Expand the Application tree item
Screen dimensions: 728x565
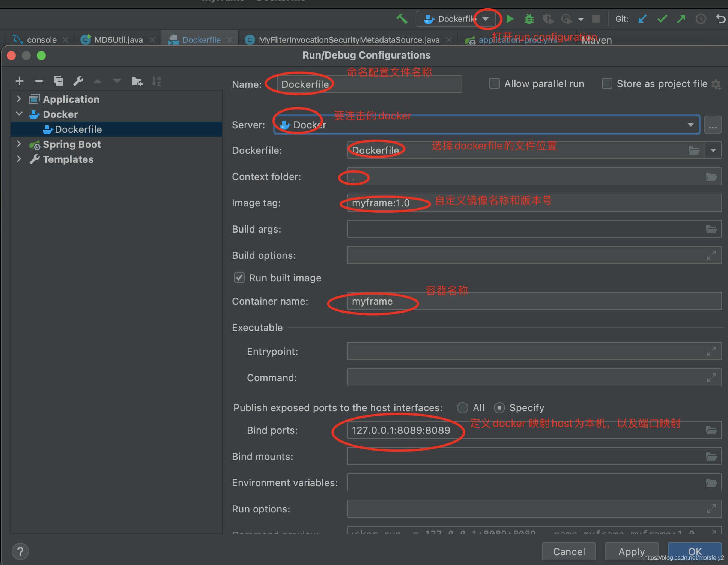click(x=18, y=99)
